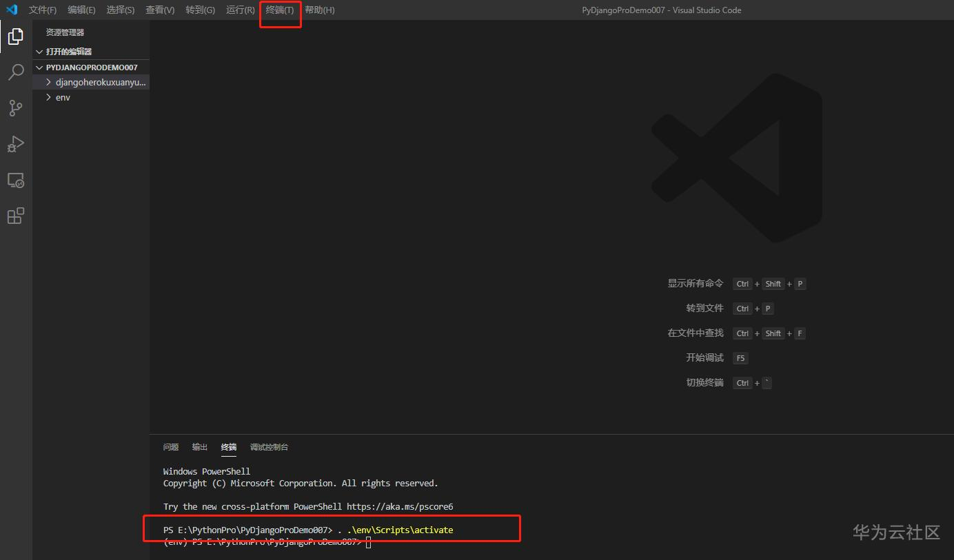The height and width of the screenshot is (560, 954).
Task: Open the Remote Explorer icon
Action: pos(16,180)
